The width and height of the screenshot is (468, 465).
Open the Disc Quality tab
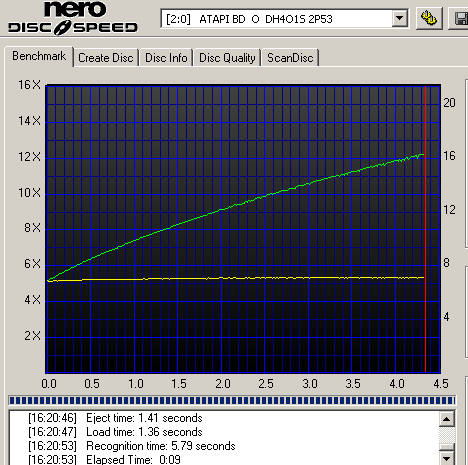pyautogui.click(x=227, y=58)
